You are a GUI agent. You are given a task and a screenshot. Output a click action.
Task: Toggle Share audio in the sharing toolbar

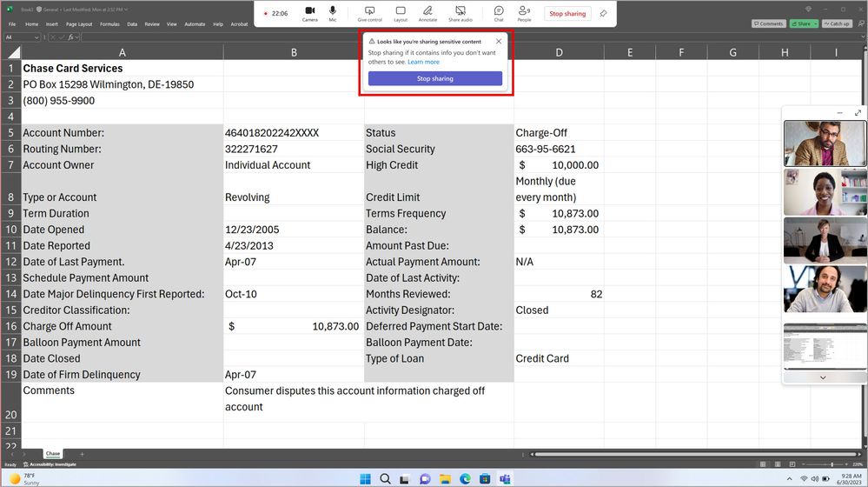[461, 13]
